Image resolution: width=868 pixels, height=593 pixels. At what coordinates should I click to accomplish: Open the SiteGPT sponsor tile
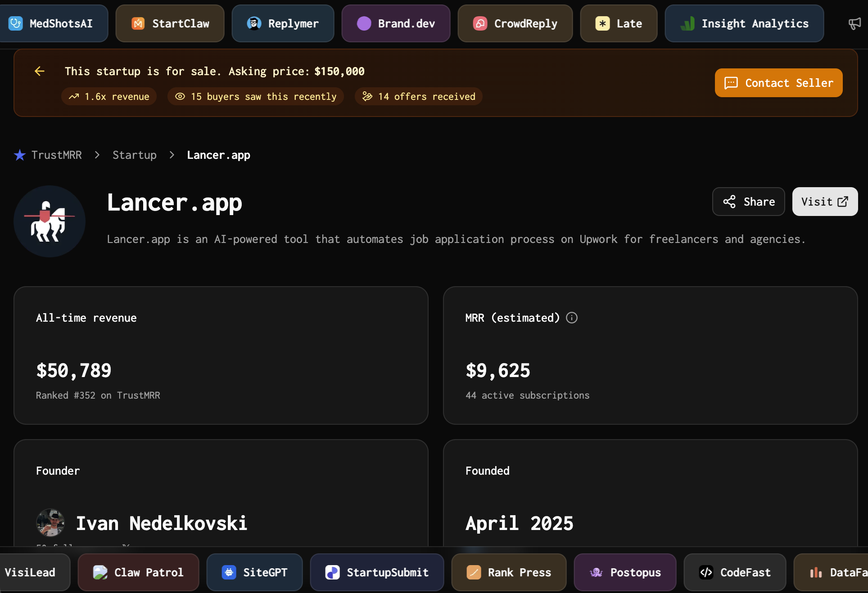[254, 572]
